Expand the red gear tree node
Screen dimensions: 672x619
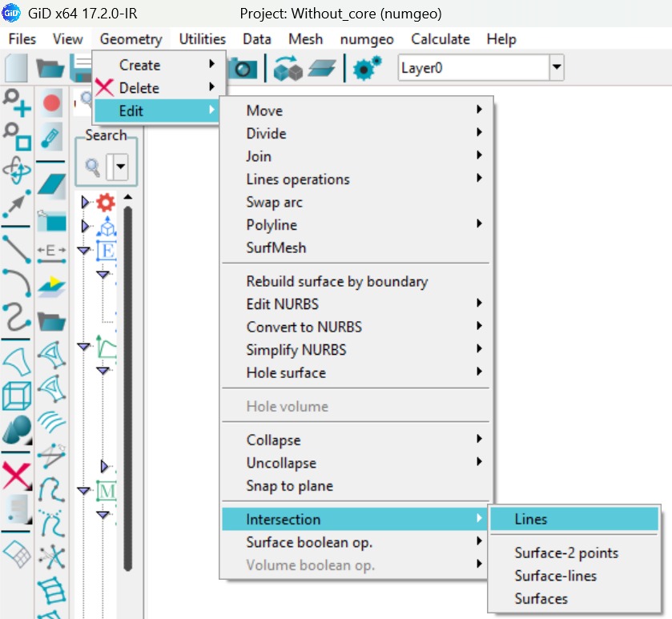[x=87, y=203]
